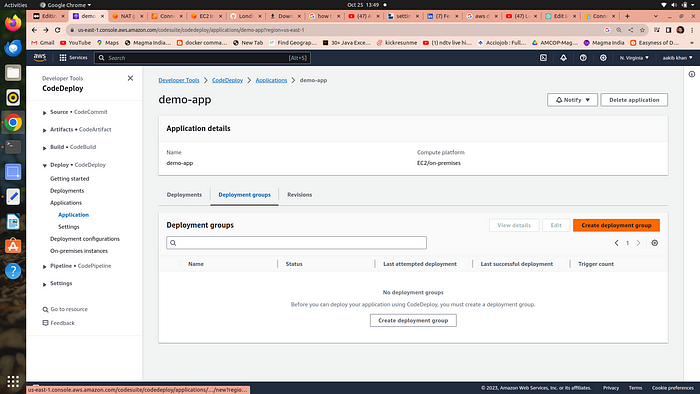Image resolution: width=700 pixels, height=394 pixels.
Task: Reload the page in Chrome
Action: point(58,30)
